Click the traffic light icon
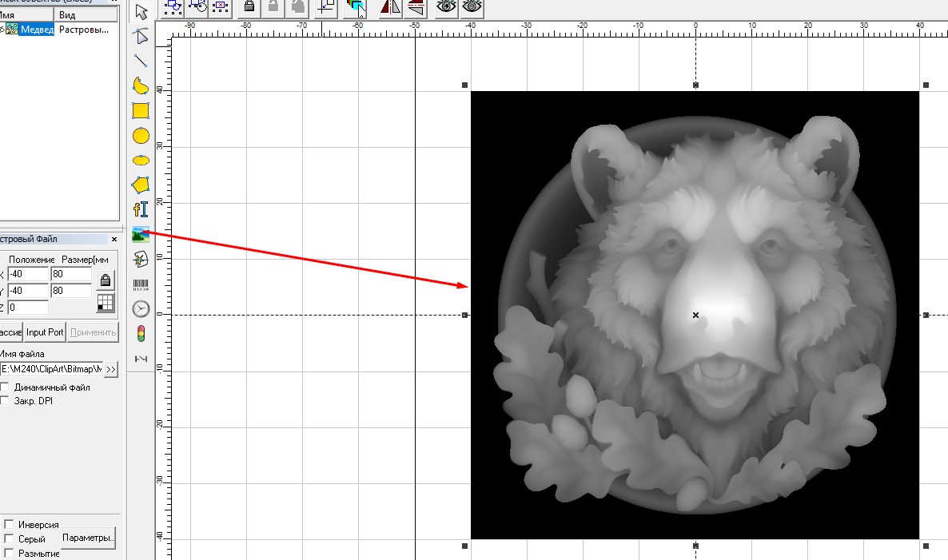This screenshot has width=948, height=560. pos(141,333)
